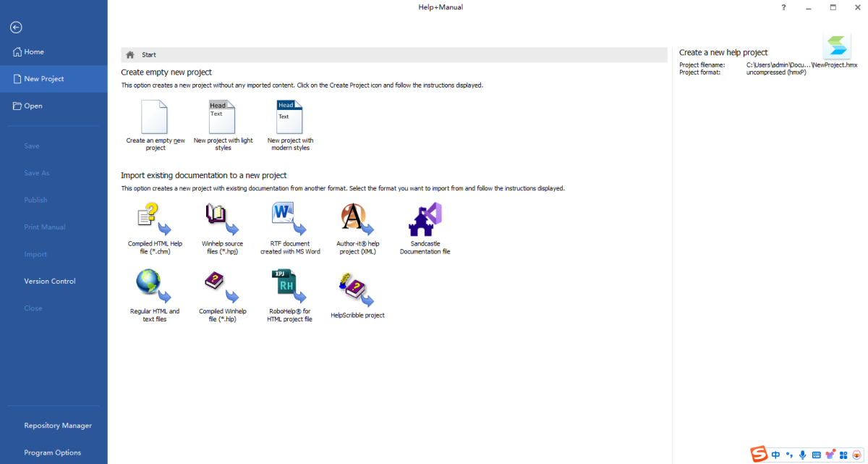The height and width of the screenshot is (464, 868).
Task: Click the Start home icon in breadcrumb
Action: (x=130, y=55)
